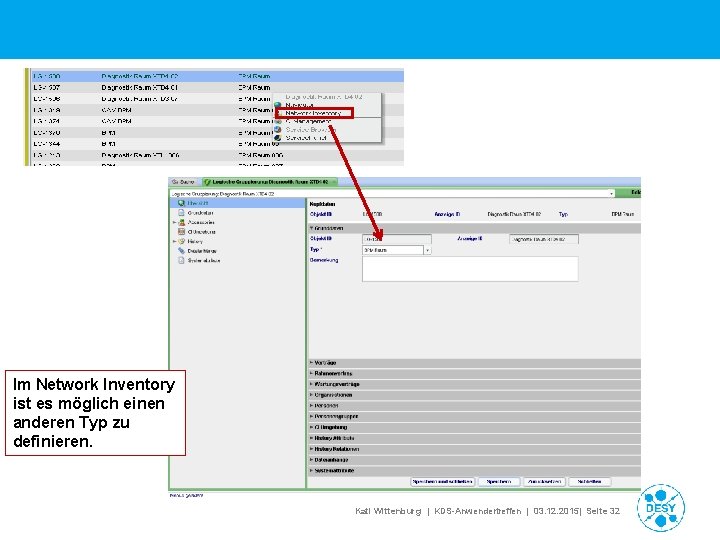
Task: Expand the Systemattribute section in the form
Action: (474, 471)
